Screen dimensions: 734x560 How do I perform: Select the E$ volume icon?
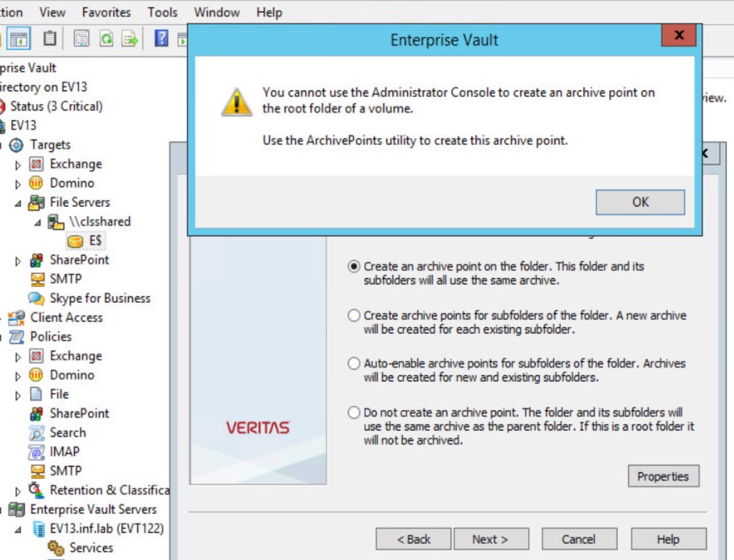point(75,241)
